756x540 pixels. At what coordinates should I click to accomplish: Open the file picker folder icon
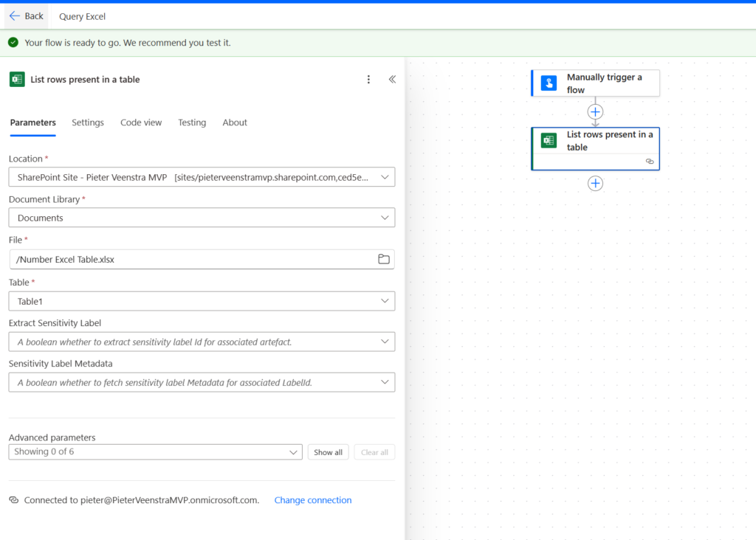coord(384,259)
